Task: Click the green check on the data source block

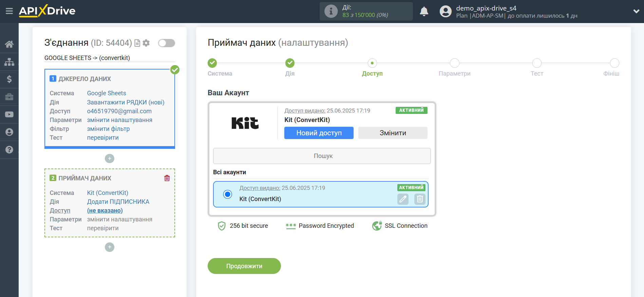Action: 175,70
